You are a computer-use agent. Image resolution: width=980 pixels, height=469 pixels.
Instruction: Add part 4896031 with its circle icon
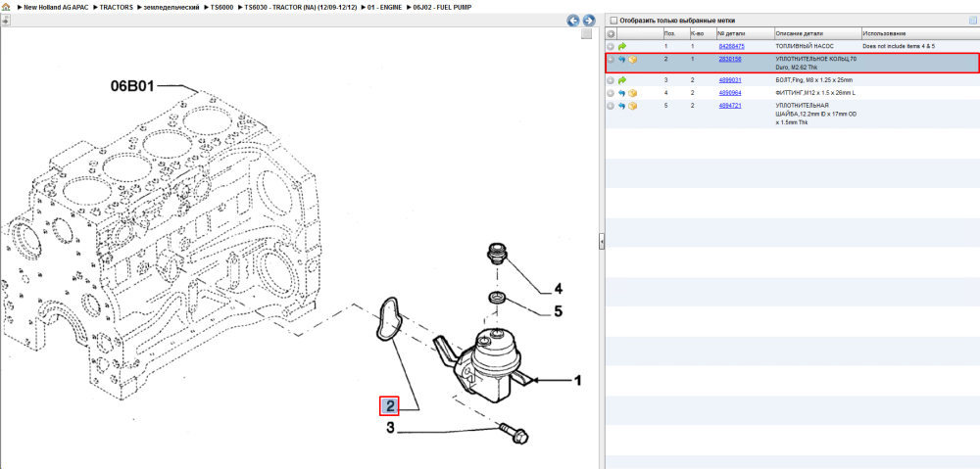(x=611, y=80)
